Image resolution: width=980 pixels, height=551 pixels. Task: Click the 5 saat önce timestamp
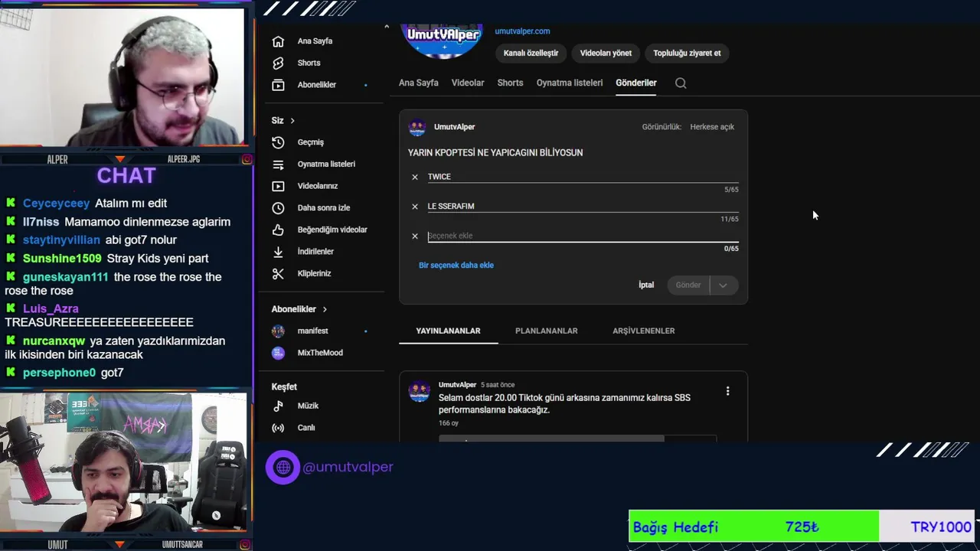[498, 385]
